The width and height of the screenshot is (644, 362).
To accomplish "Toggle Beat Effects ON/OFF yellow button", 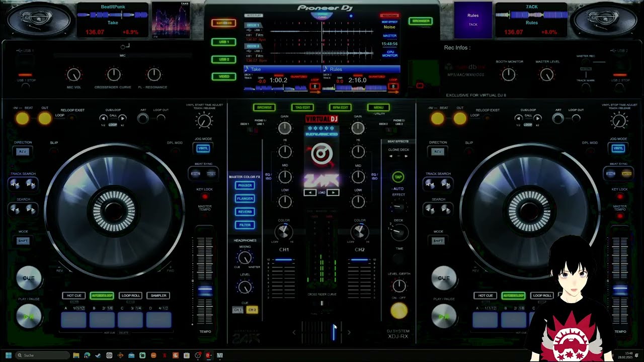I will (399, 311).
